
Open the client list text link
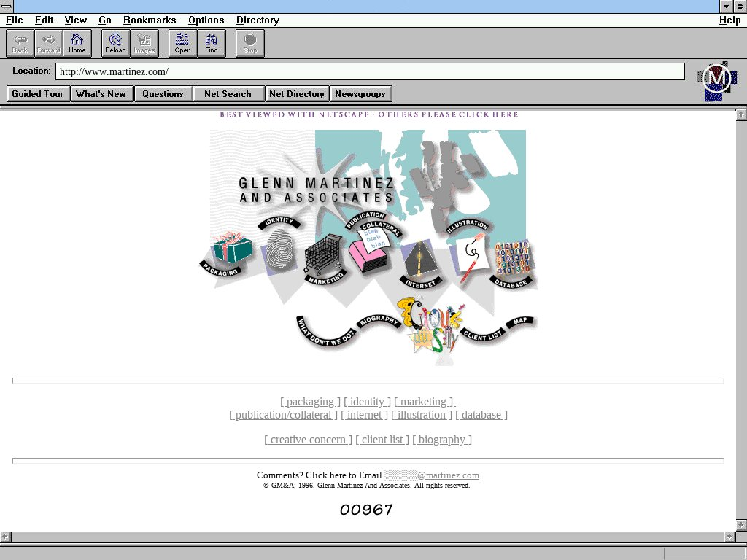pyautogui.click(x=382, y=440)
